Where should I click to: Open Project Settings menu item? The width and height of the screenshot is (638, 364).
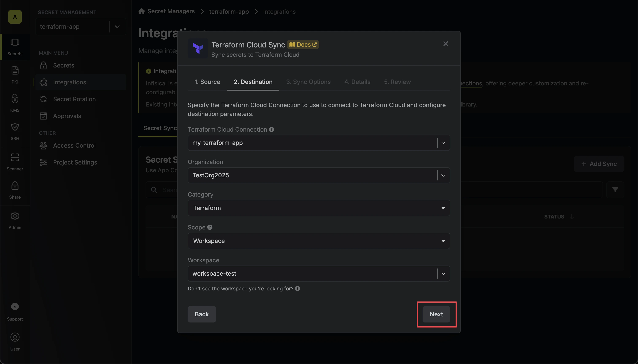[x=81, y=162]
